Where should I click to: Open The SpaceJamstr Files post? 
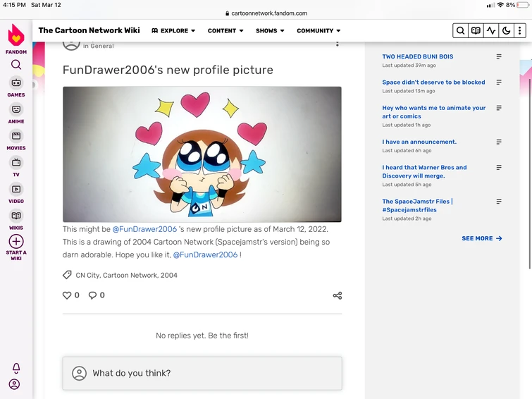point(418,205)
